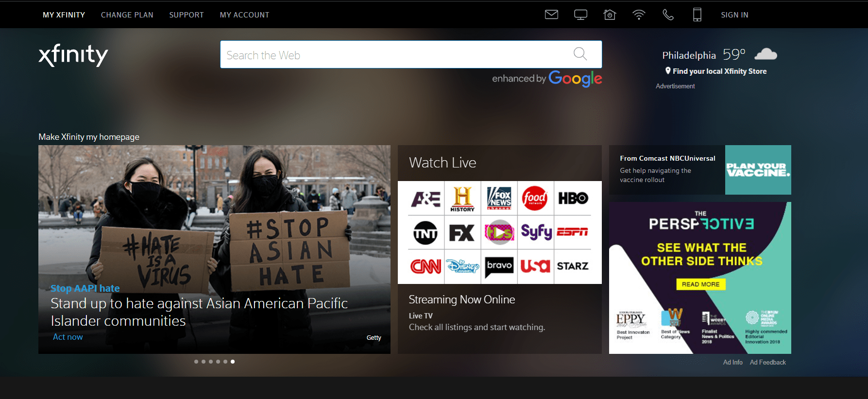868x399 pixels.
Task: Click the Ad Feedback link
Action: (767, 362)
